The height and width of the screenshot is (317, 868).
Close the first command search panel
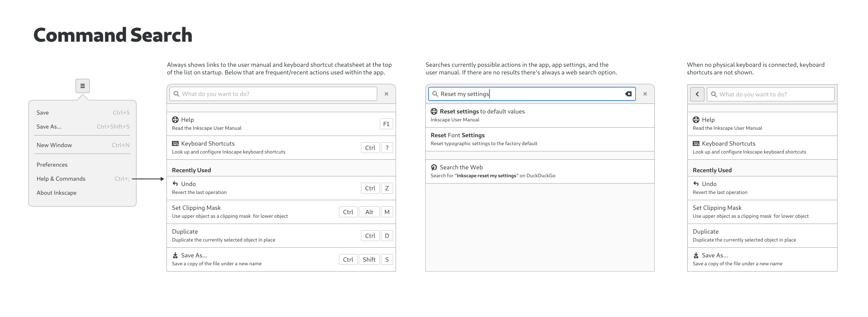(386, 94)
